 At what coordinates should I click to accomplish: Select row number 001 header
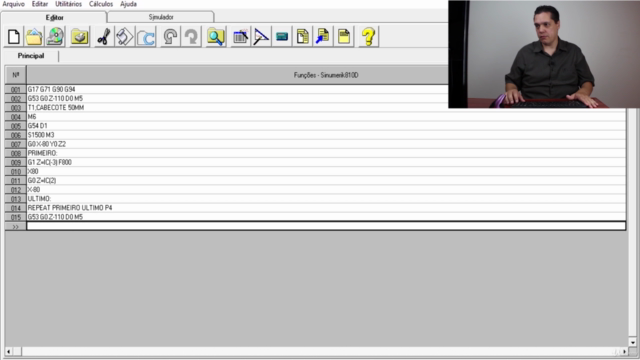point(16,89)
